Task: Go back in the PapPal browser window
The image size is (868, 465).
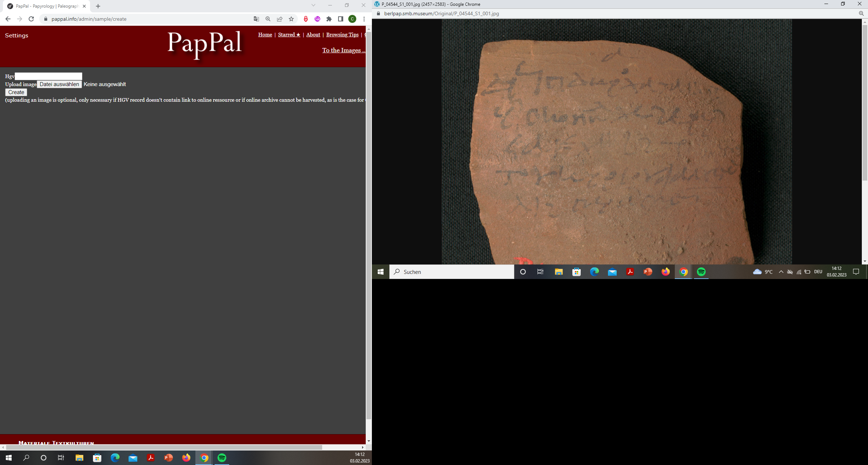Action: tap(8, 19)
